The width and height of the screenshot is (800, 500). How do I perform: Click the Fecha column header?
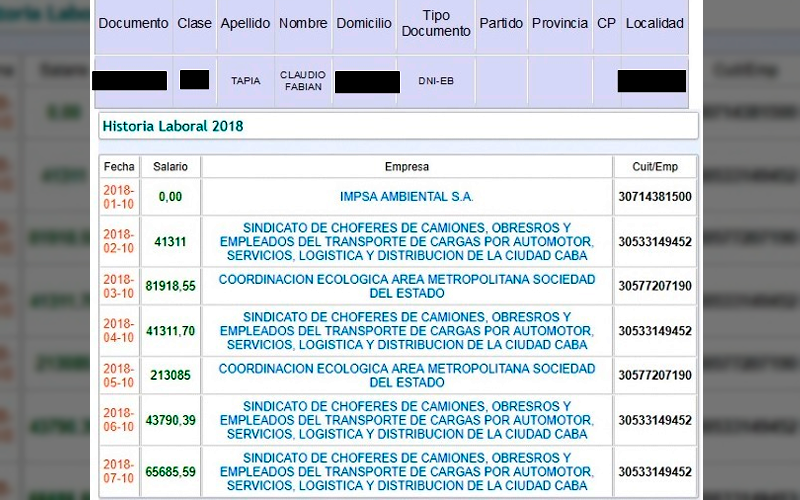click(119, 166)
